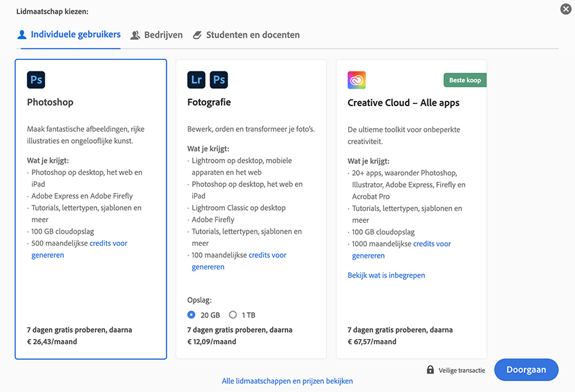Switch to the Bedrijven tab
The width and height of the screenshot is (575, 392).
(157, 35)
